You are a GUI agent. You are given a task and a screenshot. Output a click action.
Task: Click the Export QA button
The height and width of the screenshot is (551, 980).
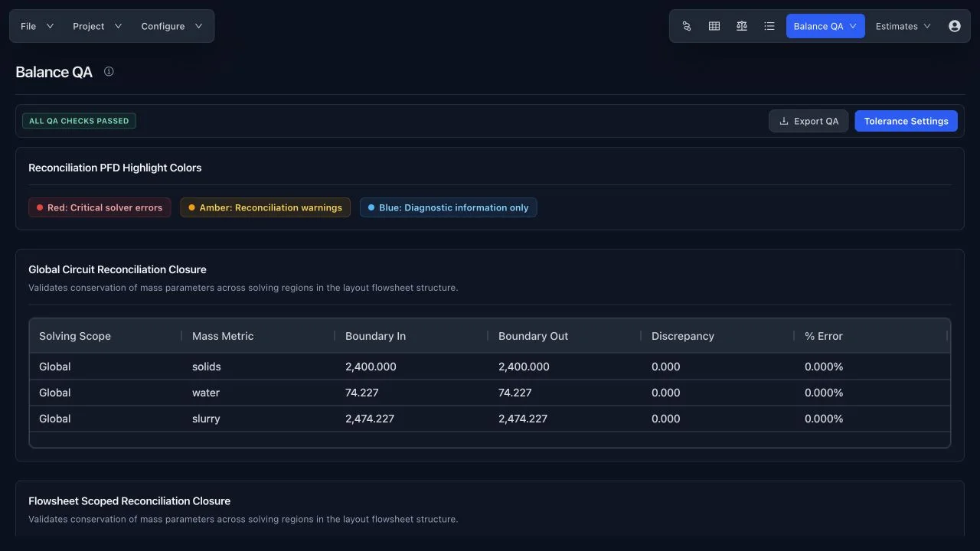pos(808,121)
